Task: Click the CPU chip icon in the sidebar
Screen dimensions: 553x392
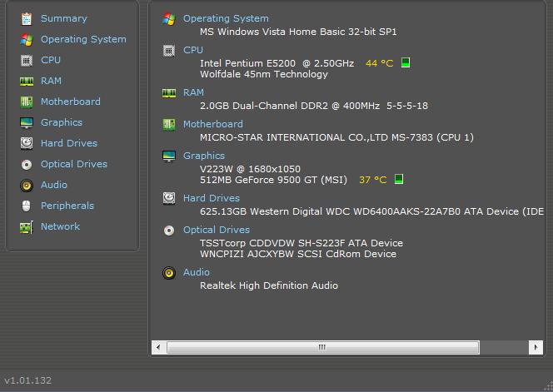Action: (x=27, y=60)
